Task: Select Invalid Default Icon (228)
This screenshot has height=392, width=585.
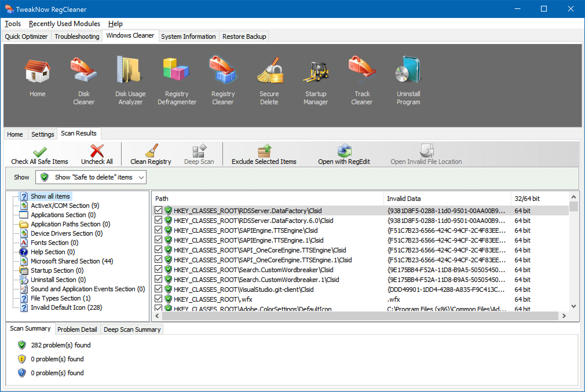Action: [66, 307]
